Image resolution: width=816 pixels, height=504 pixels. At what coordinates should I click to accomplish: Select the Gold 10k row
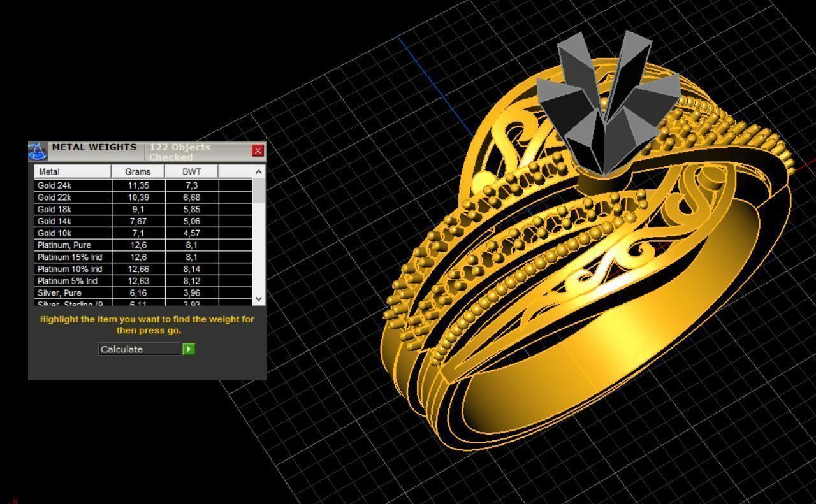(143, 233)
